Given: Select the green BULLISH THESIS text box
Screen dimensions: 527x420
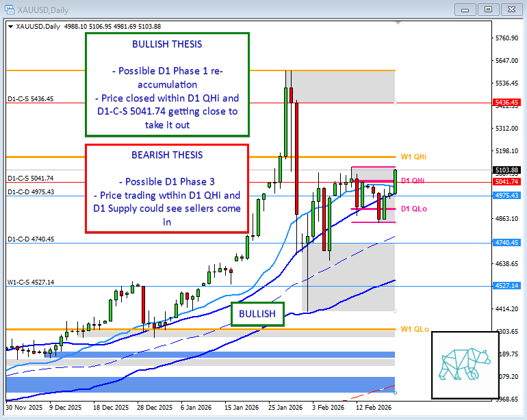Looking at the screenshot, I should (166, 85).
